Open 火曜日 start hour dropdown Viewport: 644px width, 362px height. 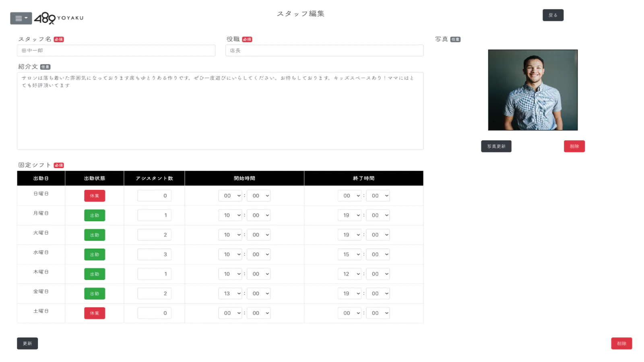[x=230, y=235]
